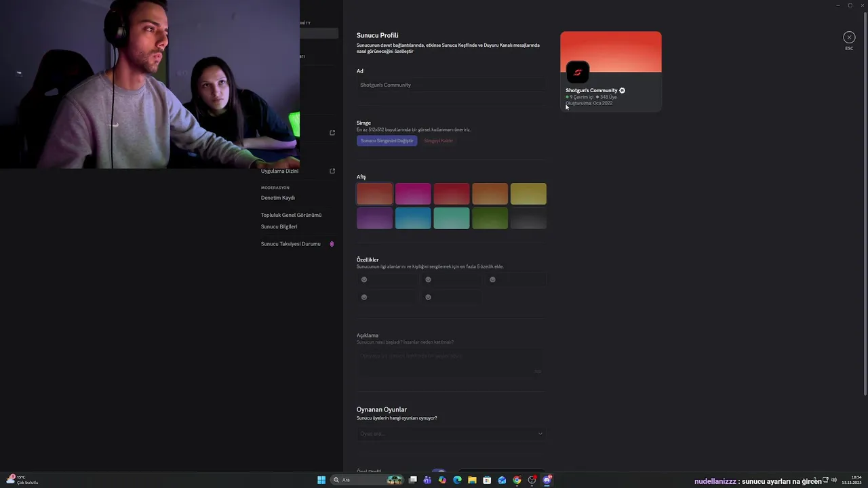This screenshot has width=868, height=488.
Task: Select the orange-red banner swatch currently highlighted
Action: coord(374,194)
